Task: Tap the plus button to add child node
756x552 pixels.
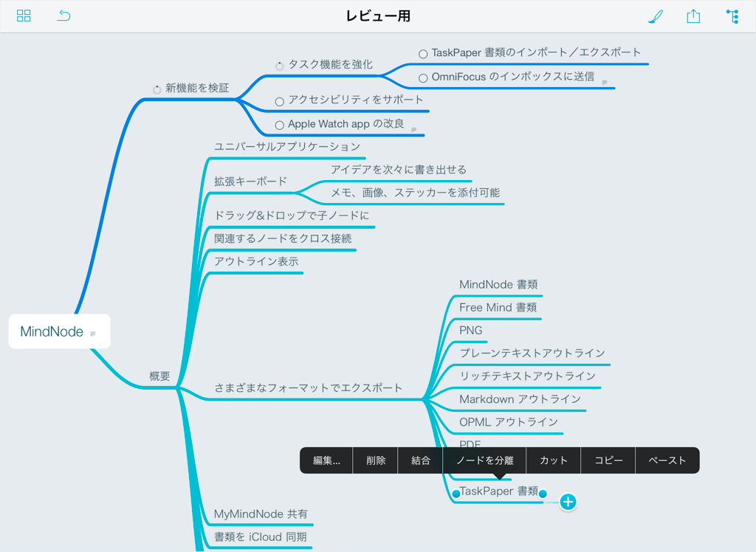Action: [x=568, y=502]
